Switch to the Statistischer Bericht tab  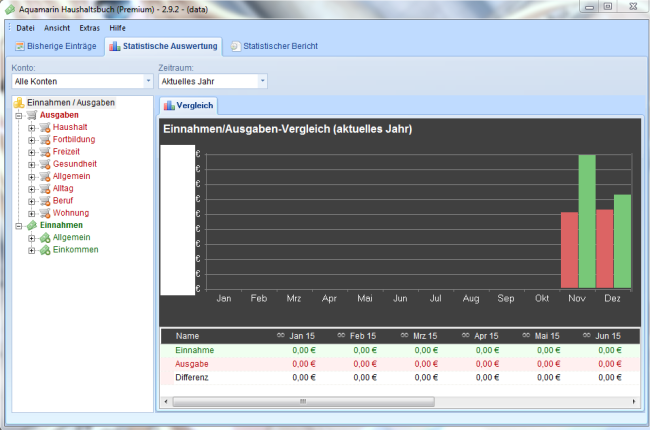pyautogui.click(x=274, y=46)
